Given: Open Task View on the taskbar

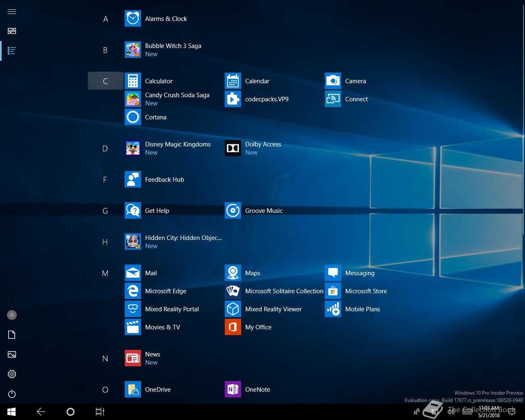Looking at the screenshot, I should click(x=100, y=412).
